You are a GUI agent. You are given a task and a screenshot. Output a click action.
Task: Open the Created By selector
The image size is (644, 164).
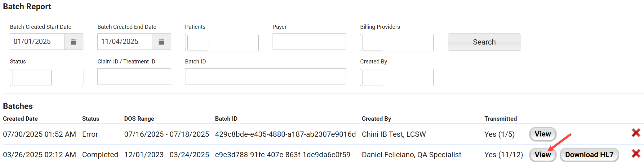point(397,77)
